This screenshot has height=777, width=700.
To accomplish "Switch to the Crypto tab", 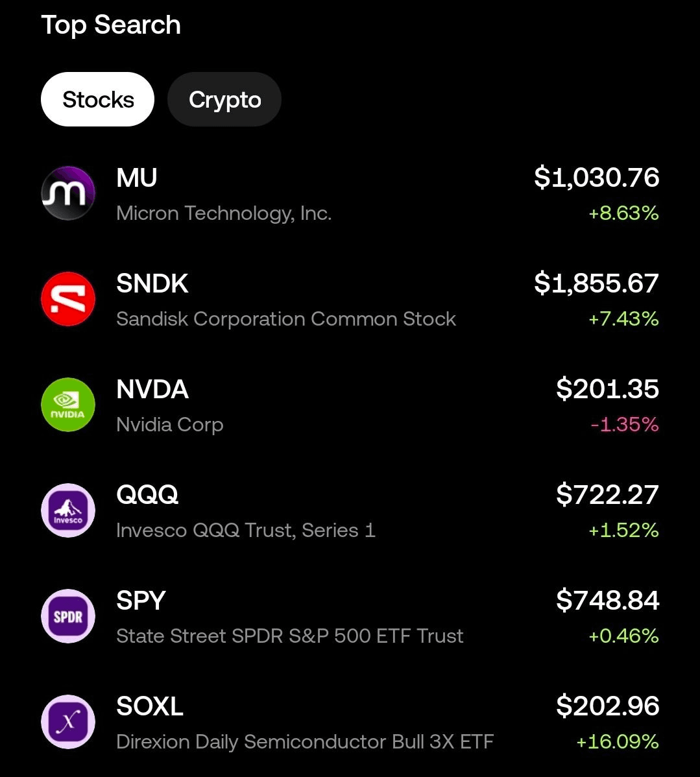I will (224, 99).
